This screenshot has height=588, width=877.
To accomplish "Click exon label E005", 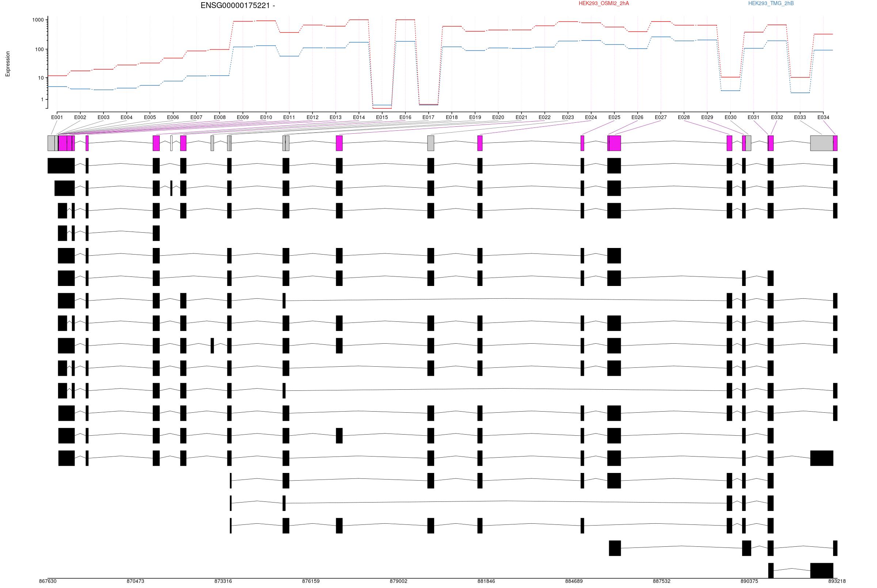I will click(x=150, y=117).
